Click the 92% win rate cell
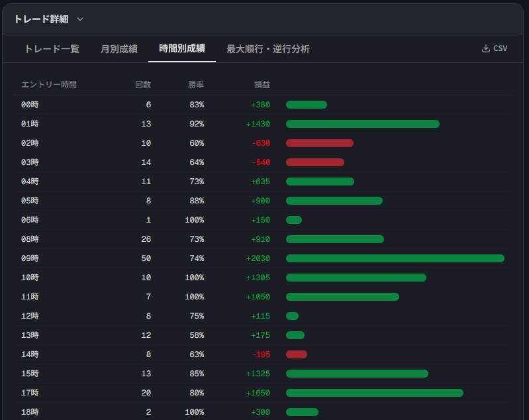The image size is (529, 420). pyautogui.click(x=197, y=124)
